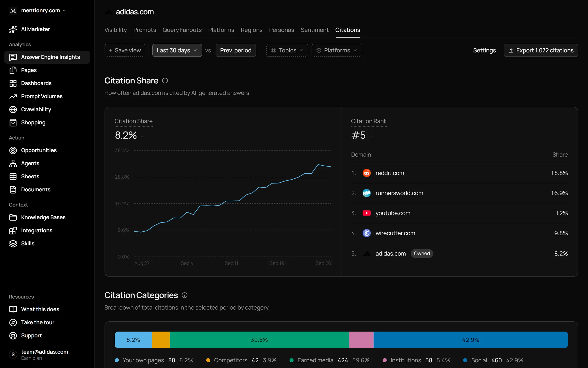Click the wirecutter.com logo icon
This screenshot has height=368, width=588.
(x=367, y=233)
